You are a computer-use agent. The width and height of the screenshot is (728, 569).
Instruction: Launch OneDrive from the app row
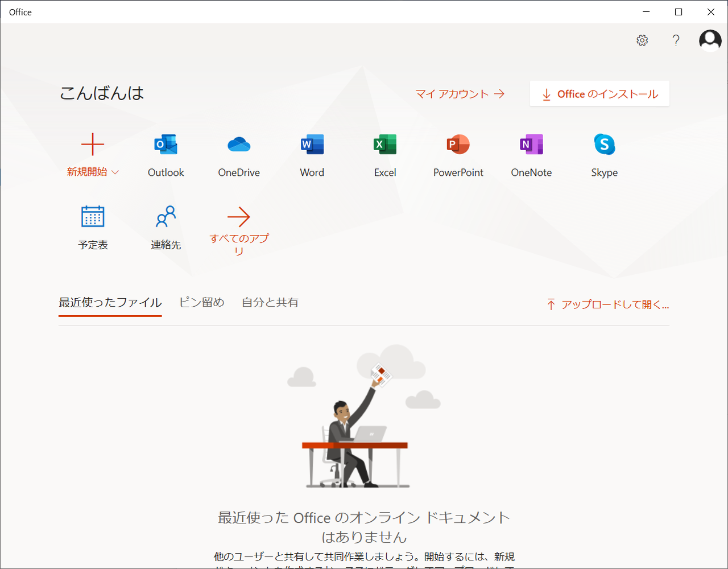coord(239,145)
